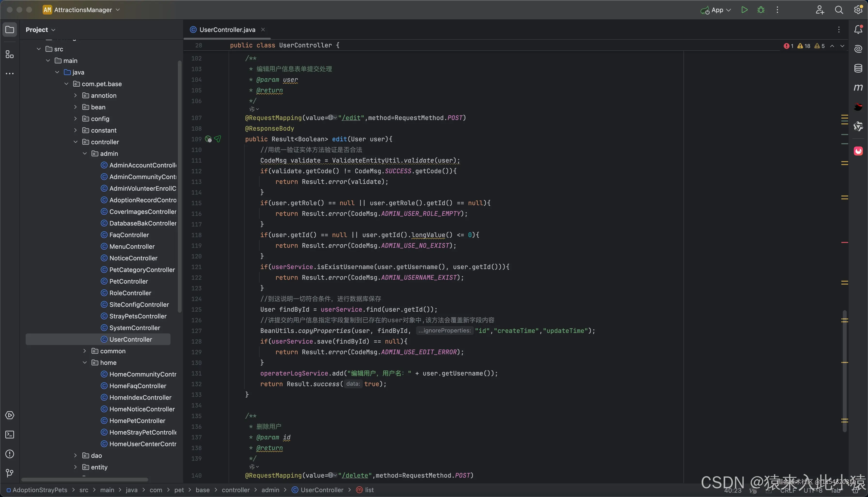Open the ninja bird plugin panel
The image size is (868, 497).
858,107
